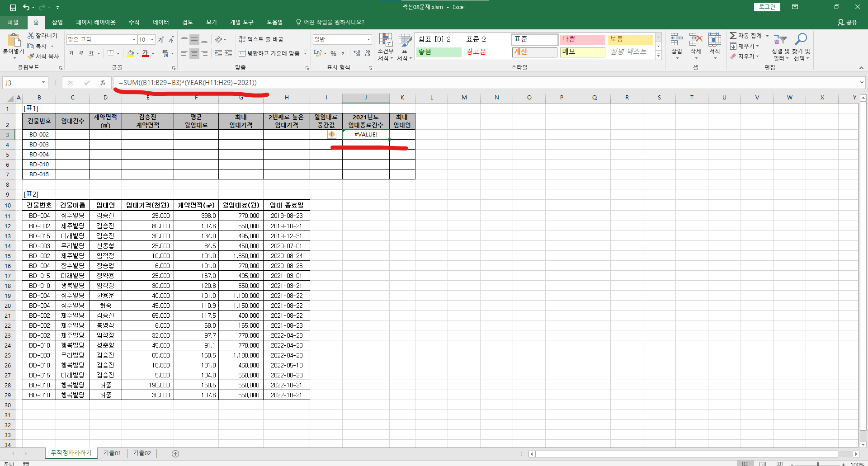Open the number format dropdown (일반)
This screenshot has height=466, width=868.
tap(368, 40)
